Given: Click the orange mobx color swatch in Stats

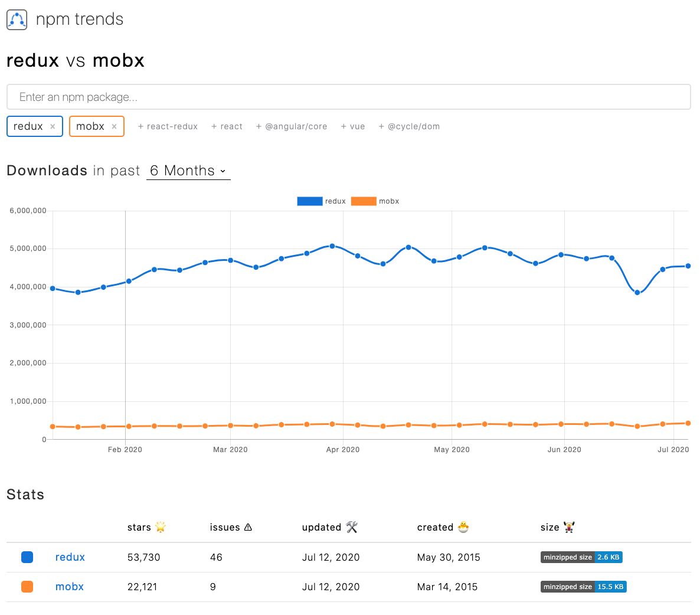Looking at the screenshot, I should [27, 587].
